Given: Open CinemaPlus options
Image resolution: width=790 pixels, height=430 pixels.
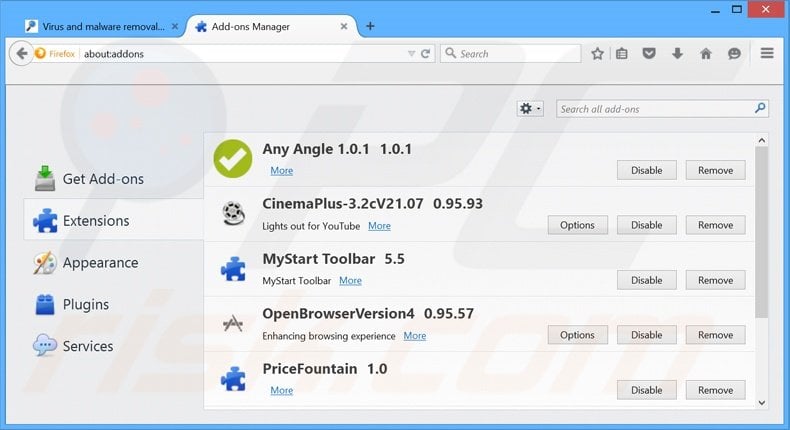Looking at the screenshot, I should point(577,225).
